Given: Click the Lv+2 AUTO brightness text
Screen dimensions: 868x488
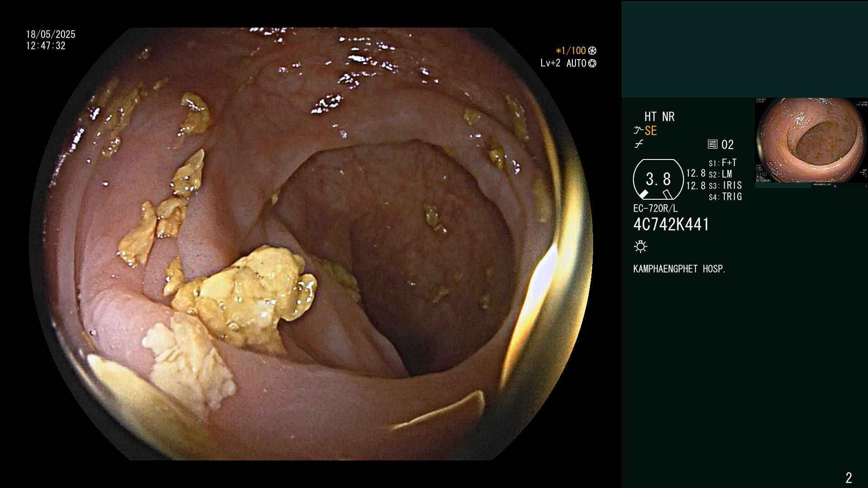Looking at the screenshot, I should 563,63.
